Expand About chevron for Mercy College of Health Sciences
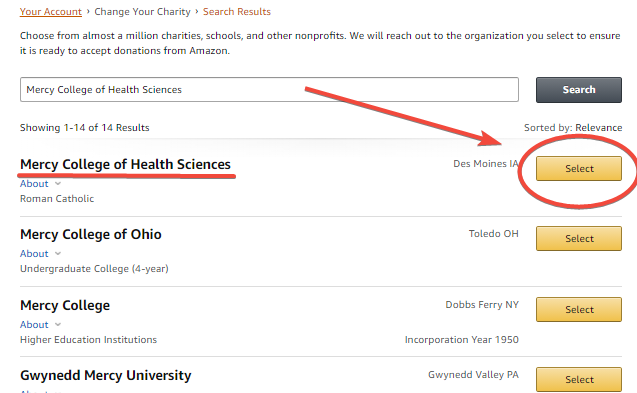637x393 pixels. click(58, 184)
